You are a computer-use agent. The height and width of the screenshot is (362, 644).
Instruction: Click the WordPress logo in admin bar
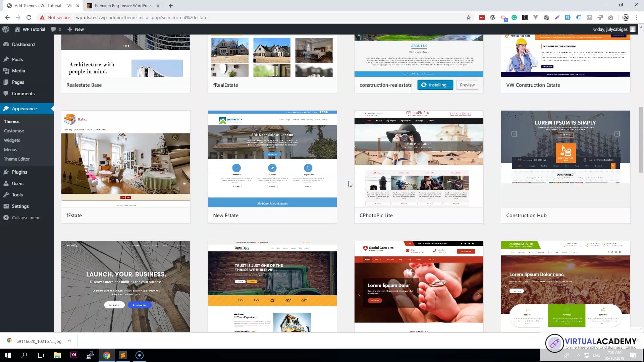coord(6,29)
